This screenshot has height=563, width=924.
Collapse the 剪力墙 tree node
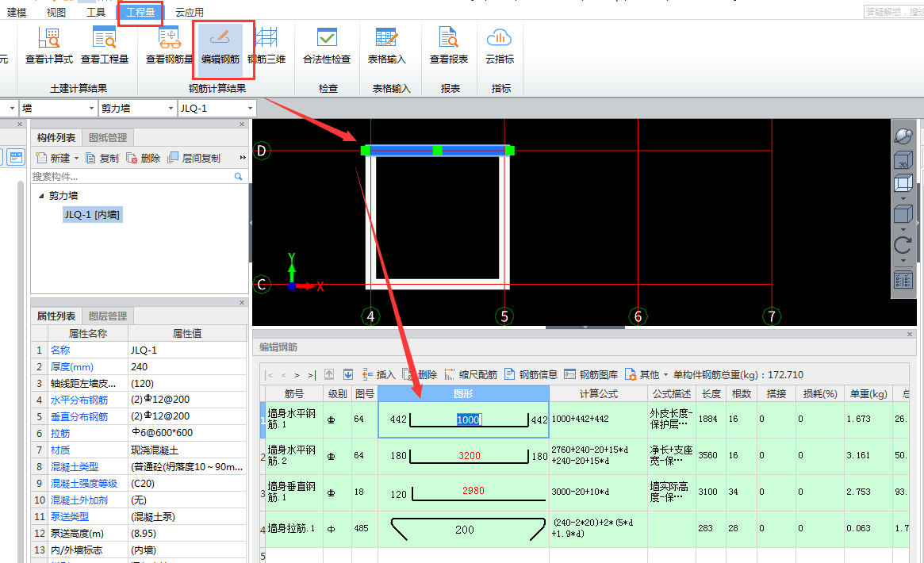pyautogui.click(x=41, y=196)
